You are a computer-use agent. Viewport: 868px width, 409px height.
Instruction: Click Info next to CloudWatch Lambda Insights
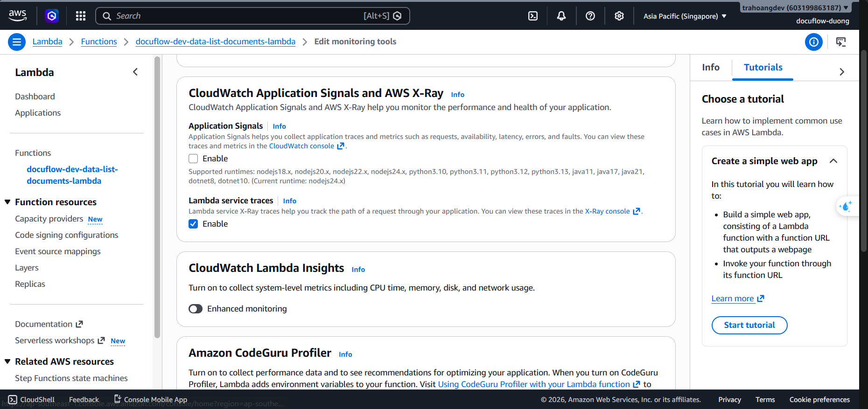click(x=358, y=270)
